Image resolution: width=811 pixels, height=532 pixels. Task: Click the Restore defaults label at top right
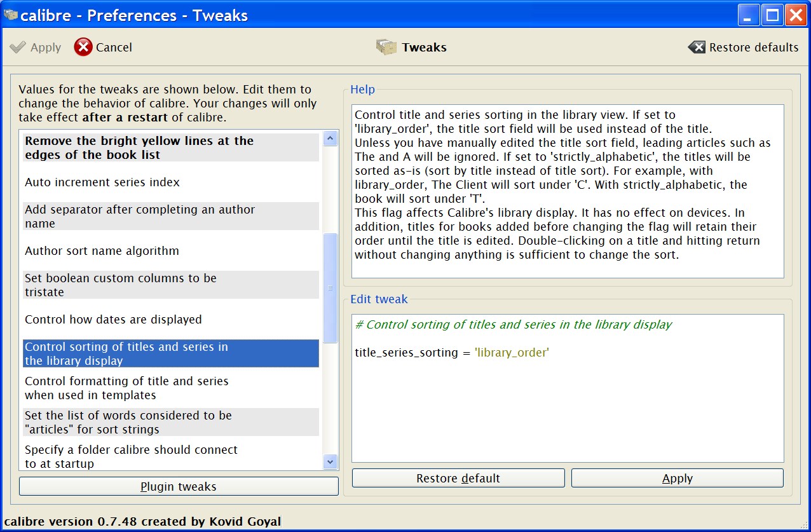click(x=754, y=47)
